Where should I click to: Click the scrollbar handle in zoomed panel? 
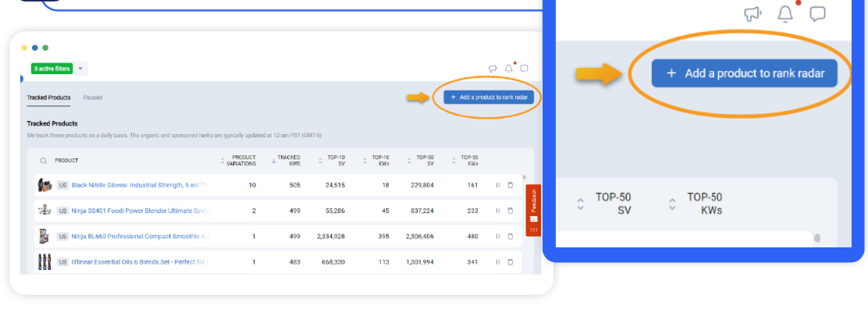(x=816, y=238)
